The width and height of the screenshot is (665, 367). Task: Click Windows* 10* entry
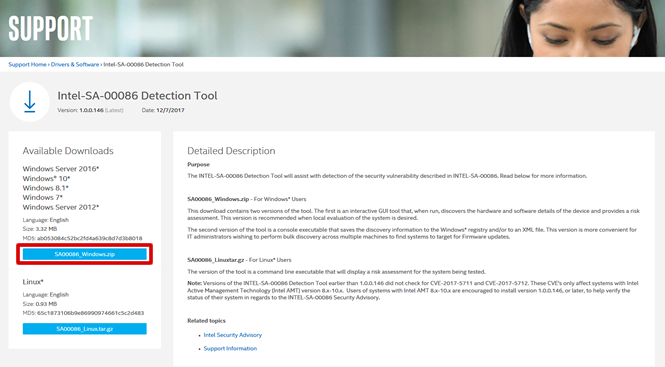click(x=46, y=179)
